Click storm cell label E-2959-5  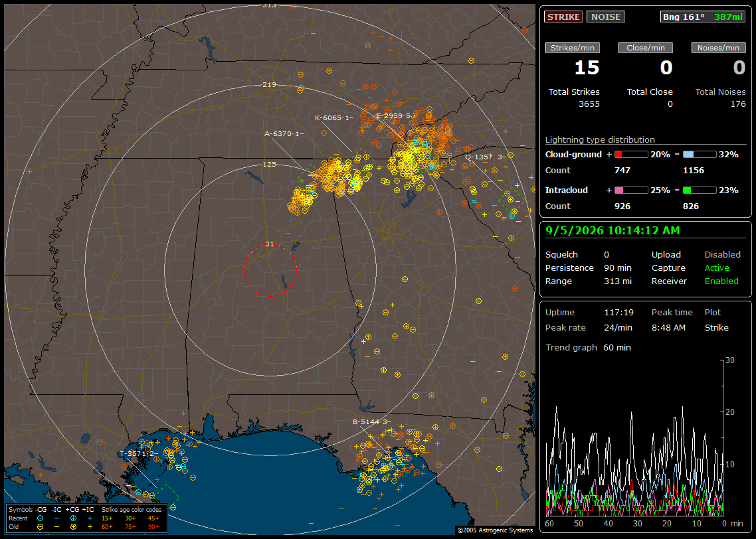pos(395,116)
